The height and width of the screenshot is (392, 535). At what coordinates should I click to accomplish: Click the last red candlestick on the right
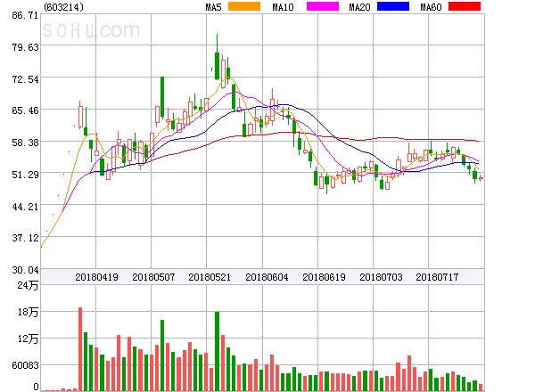click(x=481, y=178)
